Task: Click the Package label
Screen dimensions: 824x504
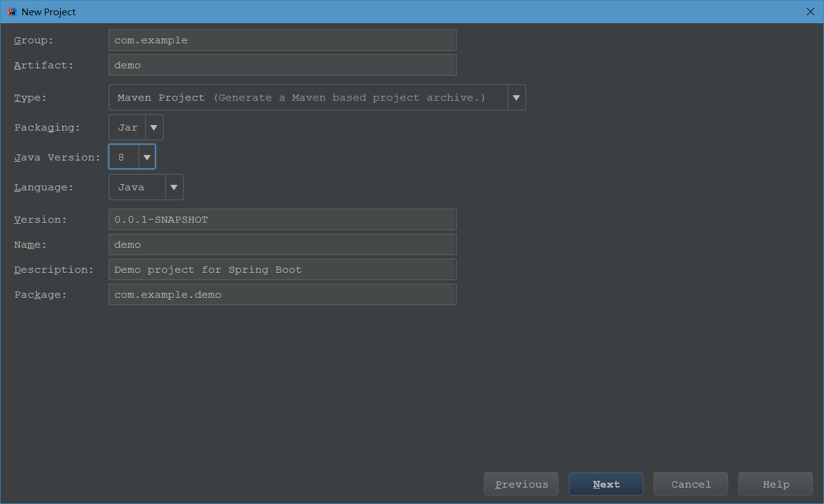Action: 40,295
